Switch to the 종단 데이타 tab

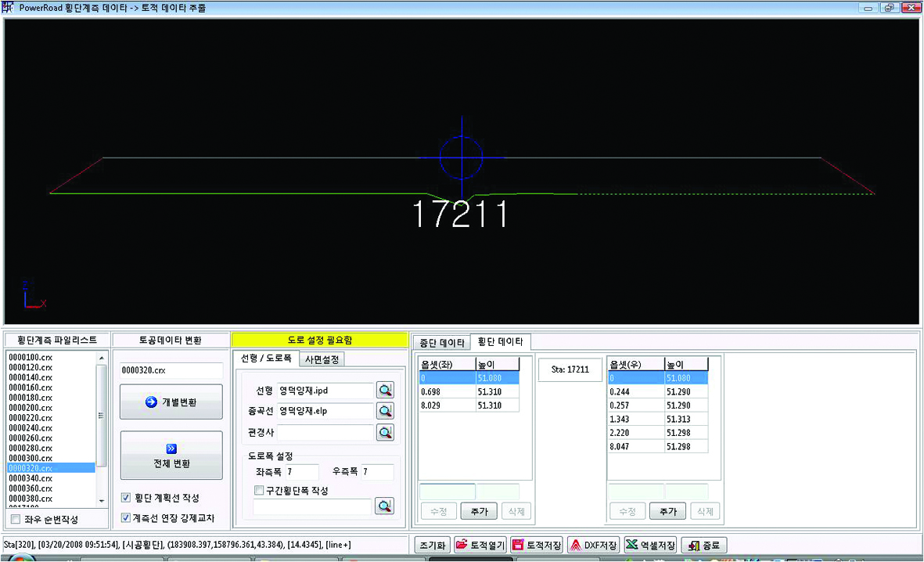441,342
